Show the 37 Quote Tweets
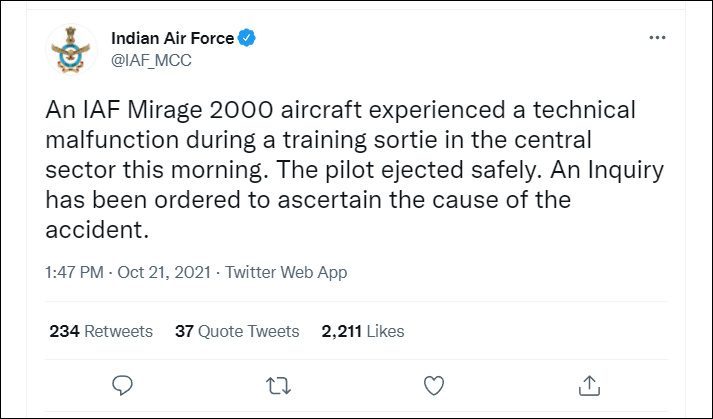This screenshot has width=713, height=419. tap(237, 331)
